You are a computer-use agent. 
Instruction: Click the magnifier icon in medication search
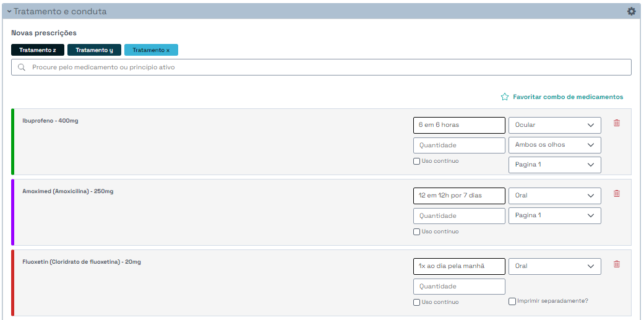click(x=22, y=67)
